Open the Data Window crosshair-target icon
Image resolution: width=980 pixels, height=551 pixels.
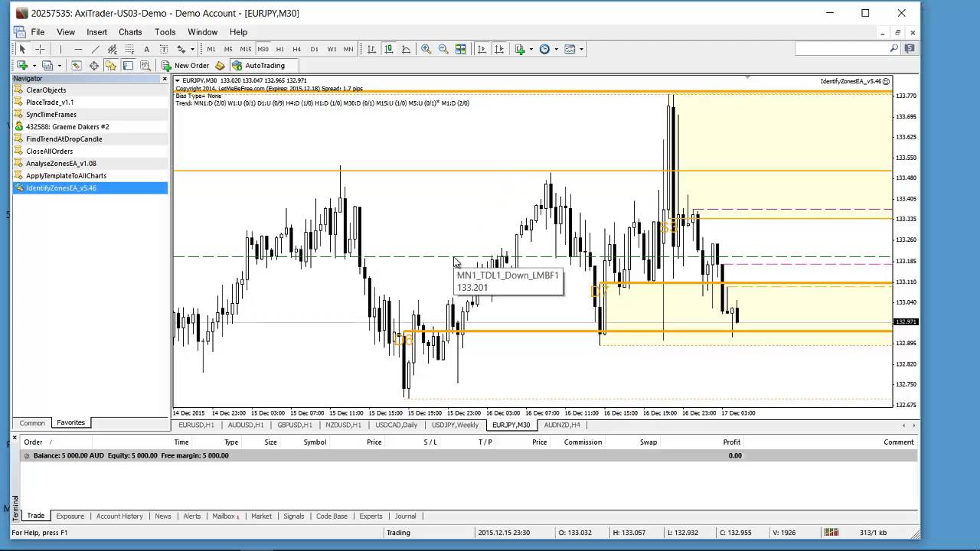click(94, 66)
